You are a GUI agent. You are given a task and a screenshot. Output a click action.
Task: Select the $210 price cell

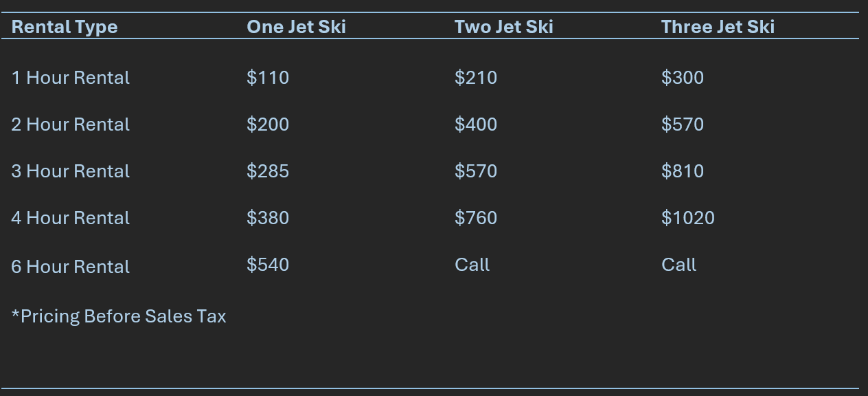point(476,78)
